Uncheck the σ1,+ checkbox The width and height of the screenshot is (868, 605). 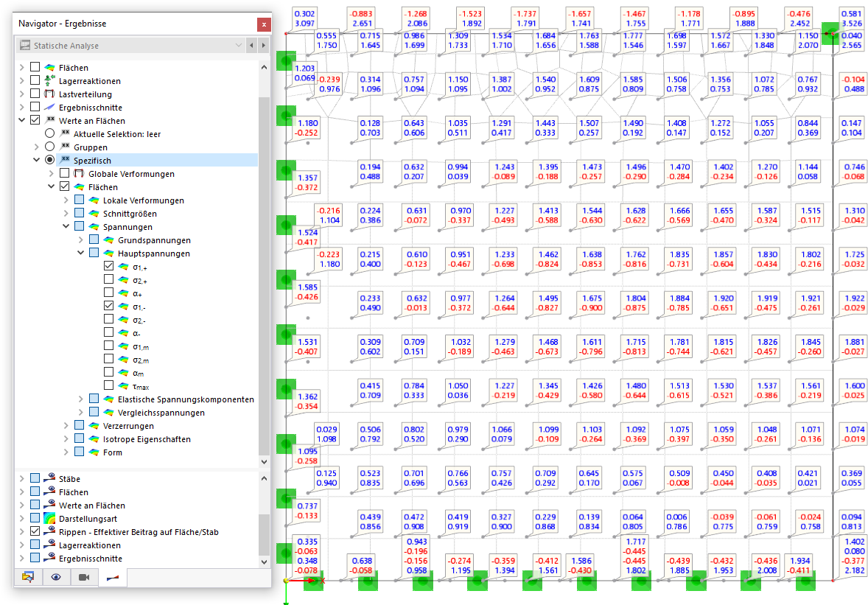108,266
